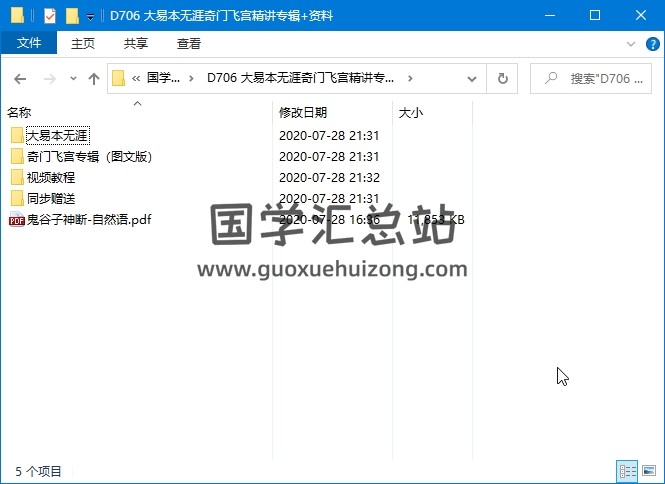Screen dimensions: 665x484
Task: Close the Explorer window
Action: pyautogui.click(x=641, y=15)
